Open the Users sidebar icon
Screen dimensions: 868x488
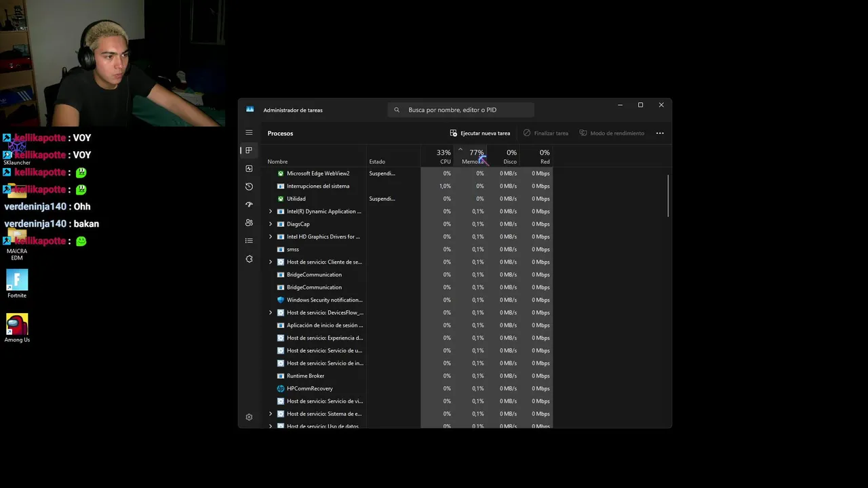point(249,222)
